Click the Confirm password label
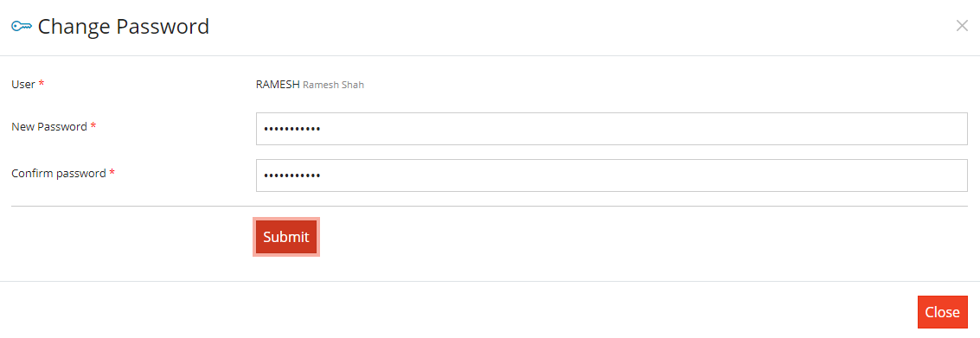The height and width of the screenshot is (338, 980). tap(59, 173)
